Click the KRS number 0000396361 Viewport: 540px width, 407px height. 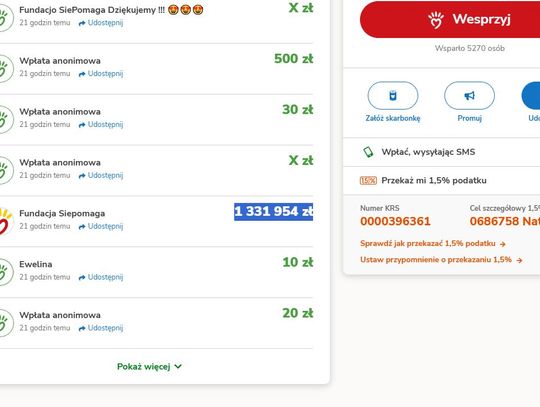[395, 221]
